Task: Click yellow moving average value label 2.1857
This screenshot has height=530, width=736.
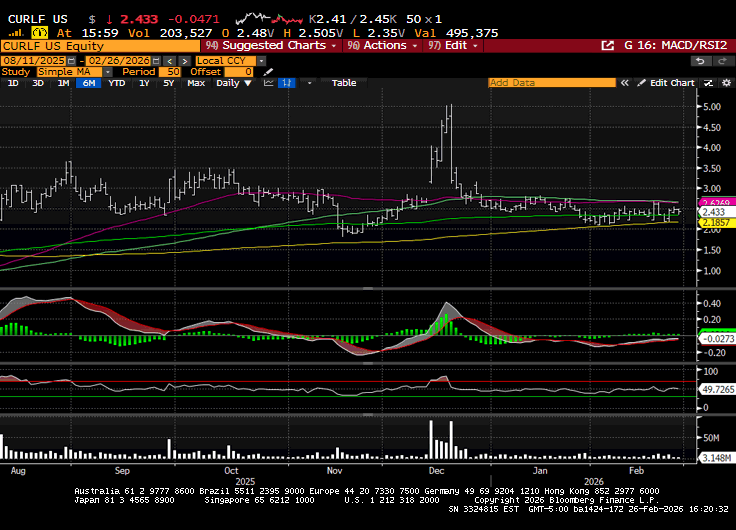Action: pos(716,223)
